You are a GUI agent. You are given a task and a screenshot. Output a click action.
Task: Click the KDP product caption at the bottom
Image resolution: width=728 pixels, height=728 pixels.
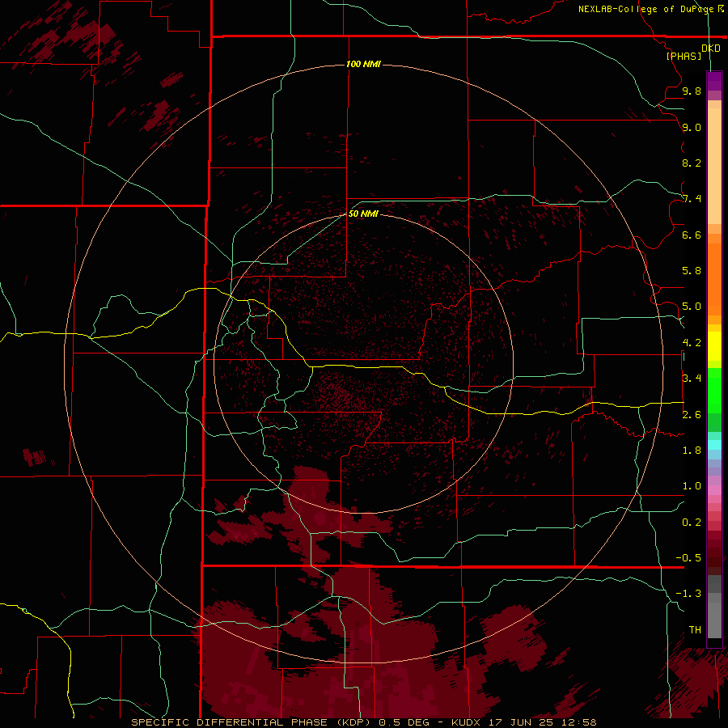(363, 722)
